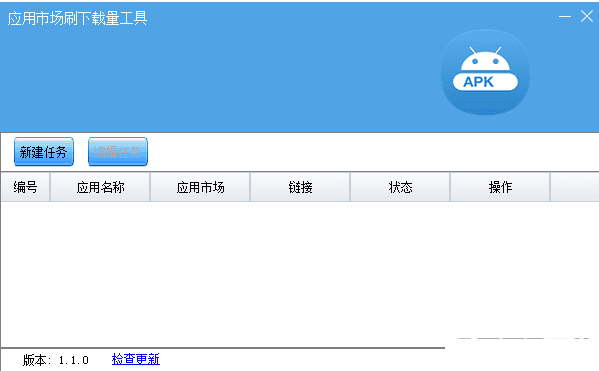Screen dimensions: 599x371
Task: Select the 编号 column header
Action: (25, 187)
